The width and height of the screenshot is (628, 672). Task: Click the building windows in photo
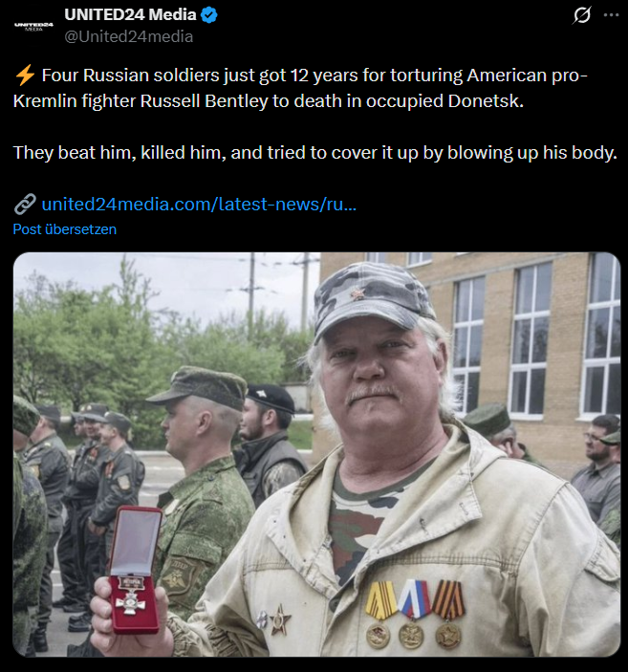(x=536, y=338)
